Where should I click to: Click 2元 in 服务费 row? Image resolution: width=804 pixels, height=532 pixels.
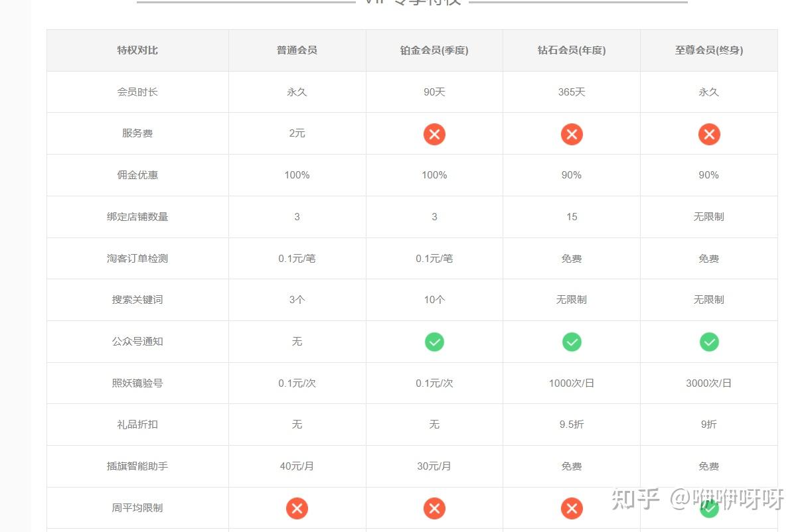coord(297,133)
